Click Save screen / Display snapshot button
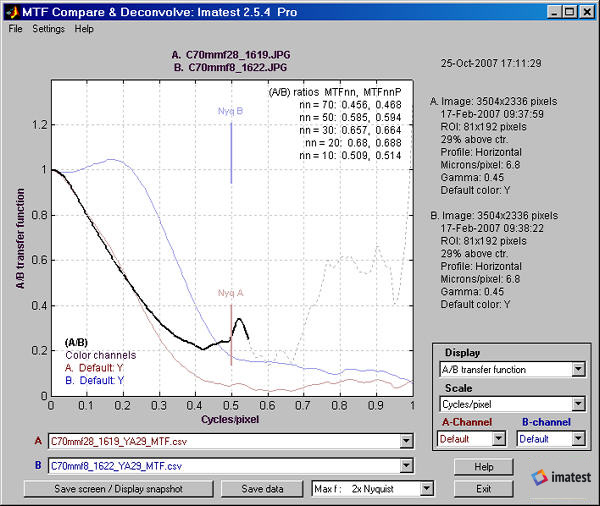 click(119, 489)
